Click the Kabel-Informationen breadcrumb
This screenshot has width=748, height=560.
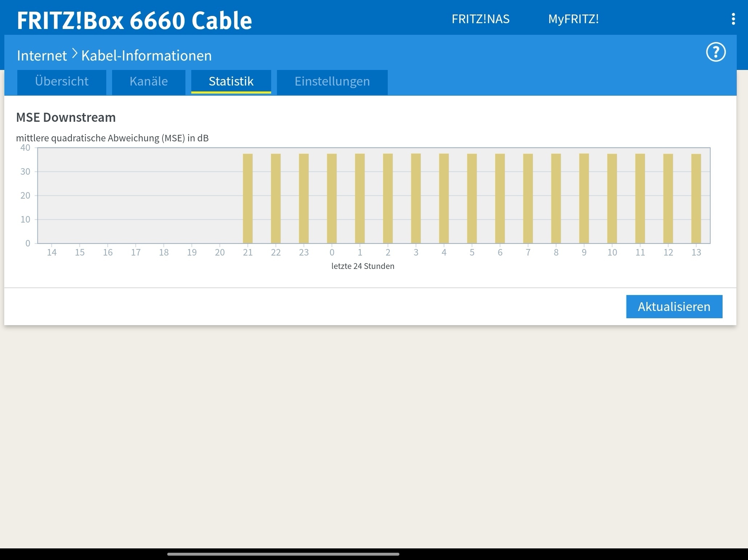click(x=147, y=55)
